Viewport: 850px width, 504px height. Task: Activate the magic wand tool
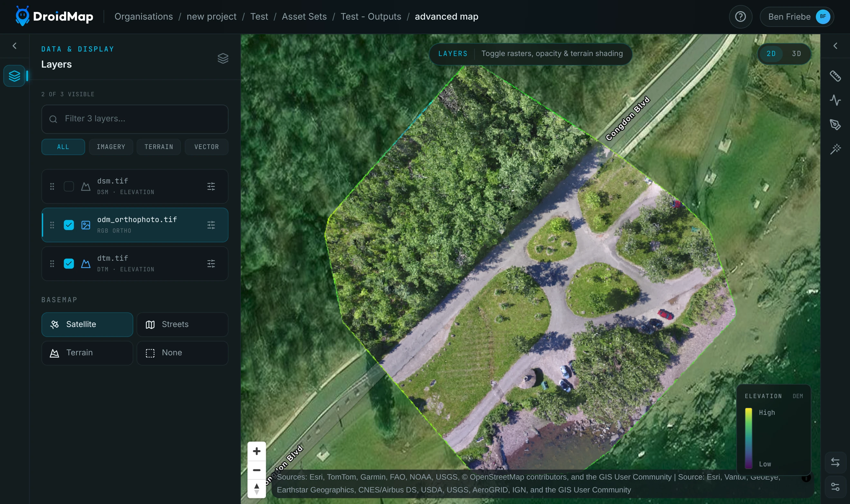(x=835, y=149)
